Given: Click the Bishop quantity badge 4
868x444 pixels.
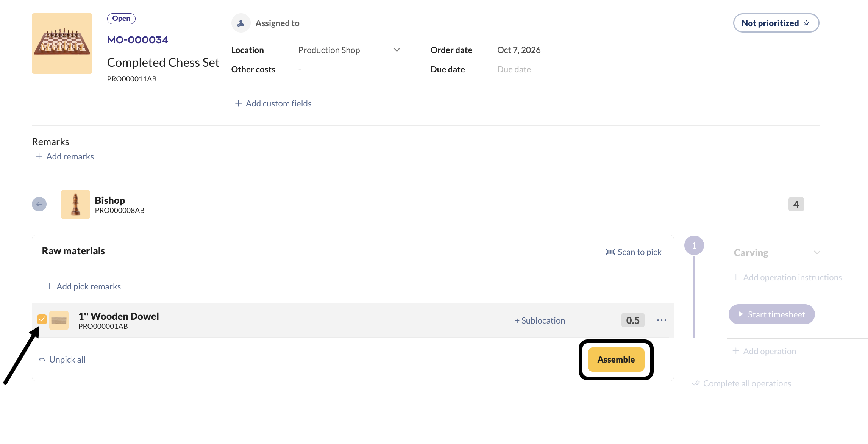Looking at the screenshot, I should click(x=796, y=204).
